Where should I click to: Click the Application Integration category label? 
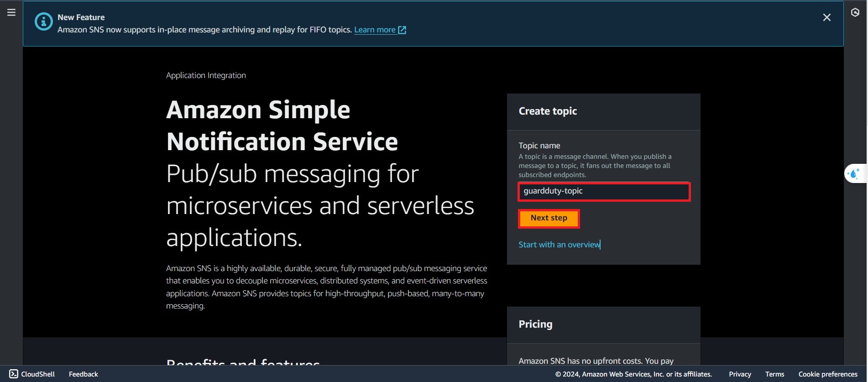pyautogui.click(x=206, y=75)
